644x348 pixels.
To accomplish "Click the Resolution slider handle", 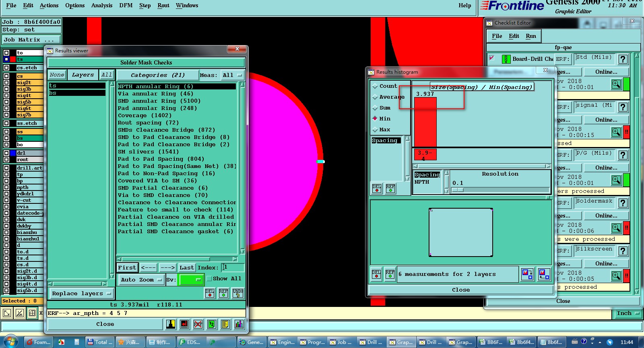I will coord(458,190).
